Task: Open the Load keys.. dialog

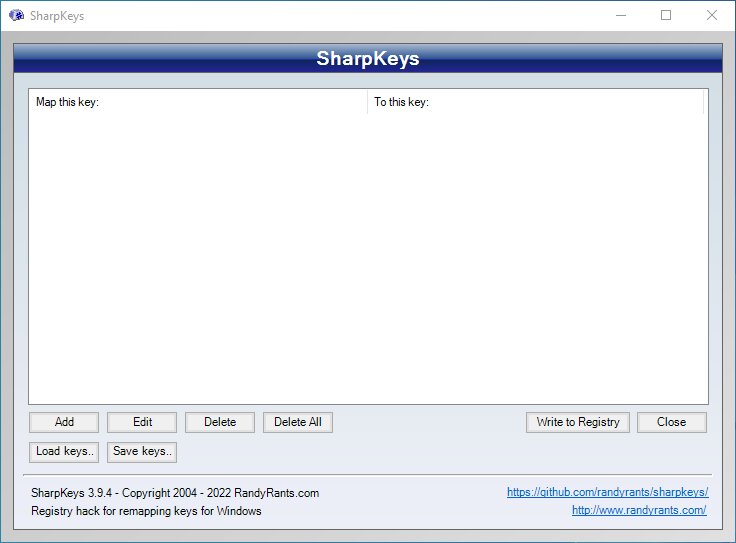Action: pos(64,451)
